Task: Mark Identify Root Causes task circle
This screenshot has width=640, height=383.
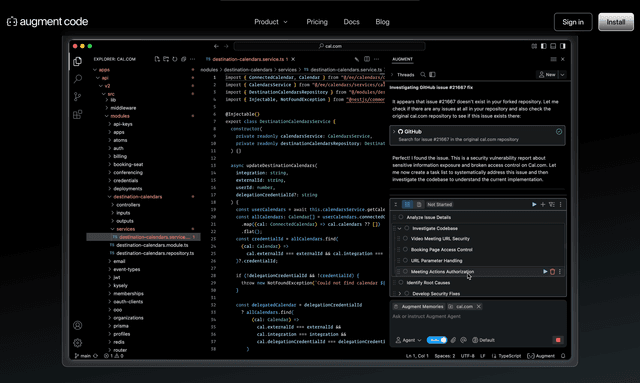Action: click(x=401, y=283)
